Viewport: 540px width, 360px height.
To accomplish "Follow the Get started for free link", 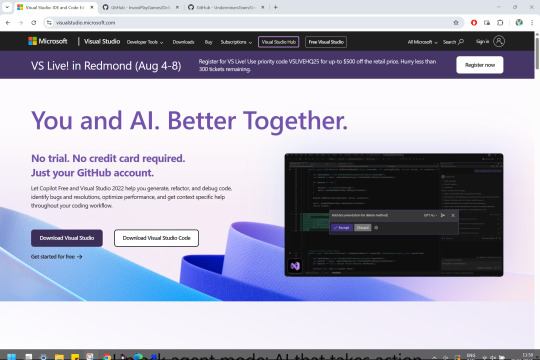I will (x=56, y=257).
